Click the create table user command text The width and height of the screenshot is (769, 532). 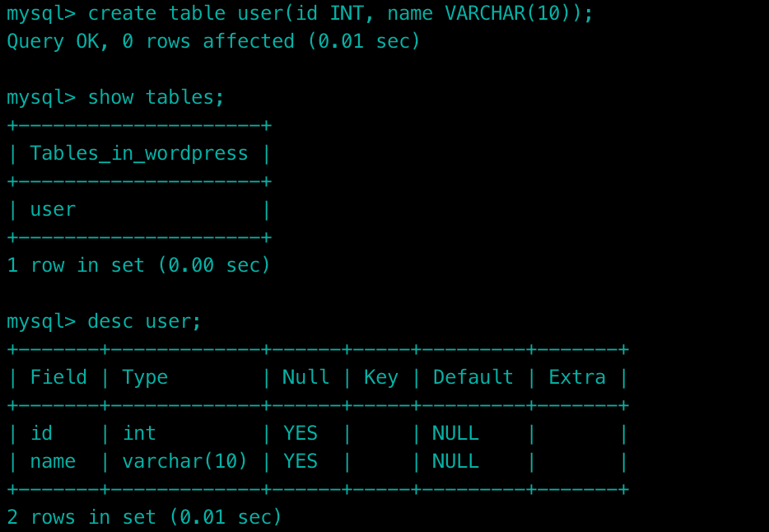(339, 13)
